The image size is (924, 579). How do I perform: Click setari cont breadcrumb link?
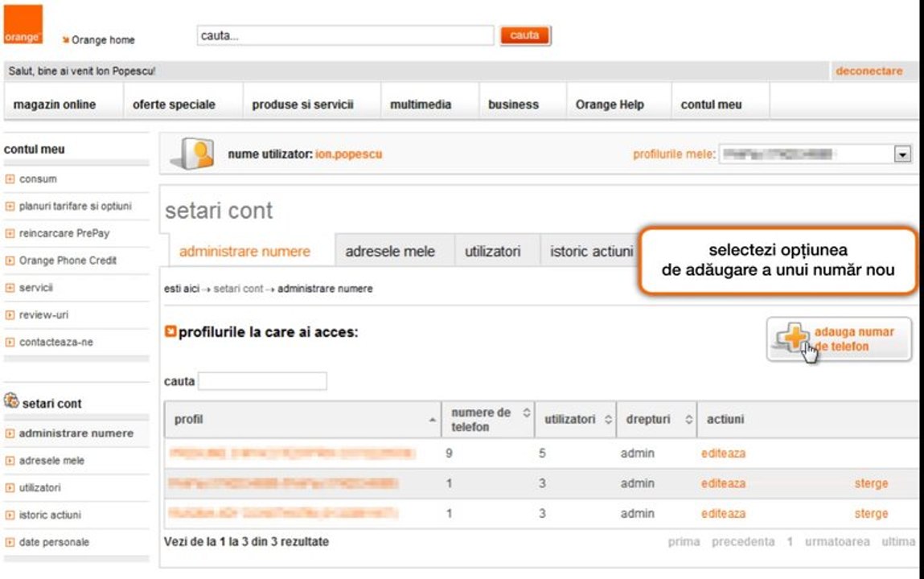[x=238, y=289]
